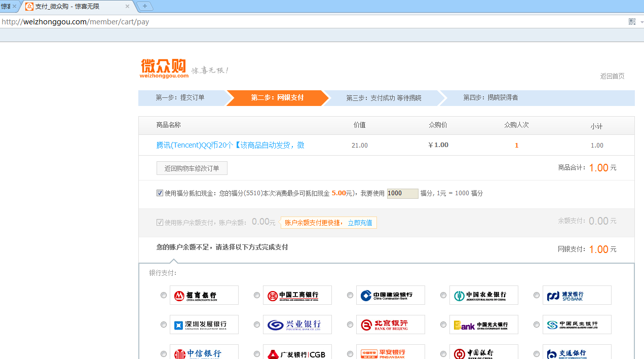Click the China Construction Bank logo
Screen dimensions: 644x359
click(391, 295)
